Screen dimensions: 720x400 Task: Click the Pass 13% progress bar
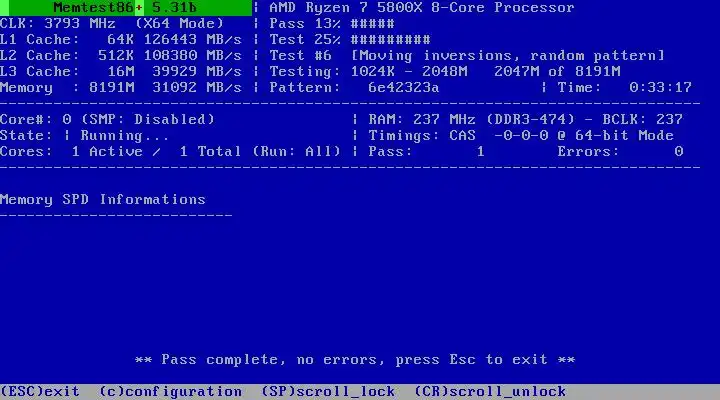pyautogui.click(x=332, y=23)
